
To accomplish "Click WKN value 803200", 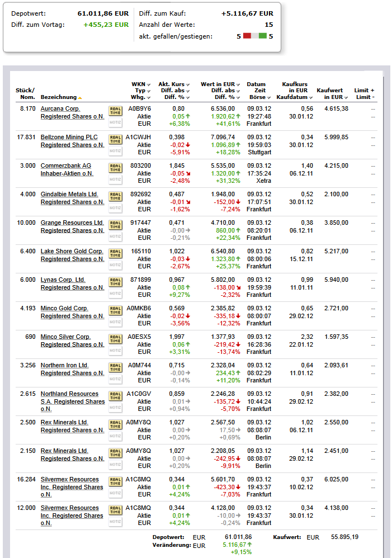I will pyautogui.click(x=140, y=165).
